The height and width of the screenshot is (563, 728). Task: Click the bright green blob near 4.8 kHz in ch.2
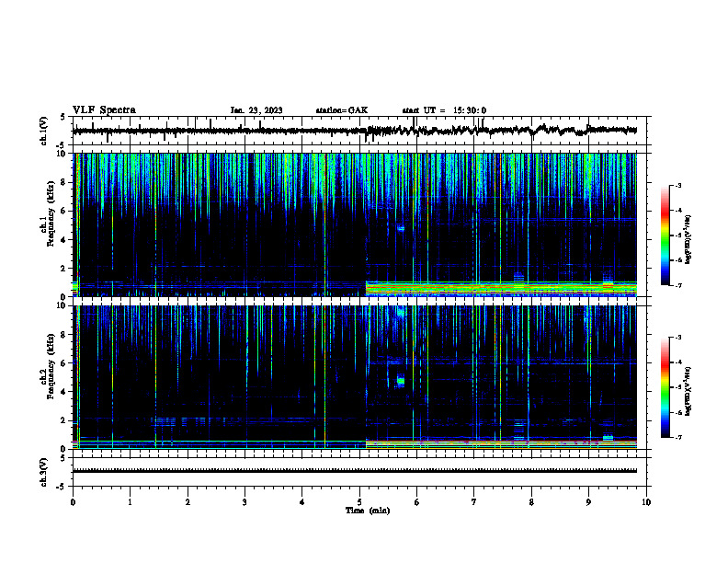coord(401,381)
